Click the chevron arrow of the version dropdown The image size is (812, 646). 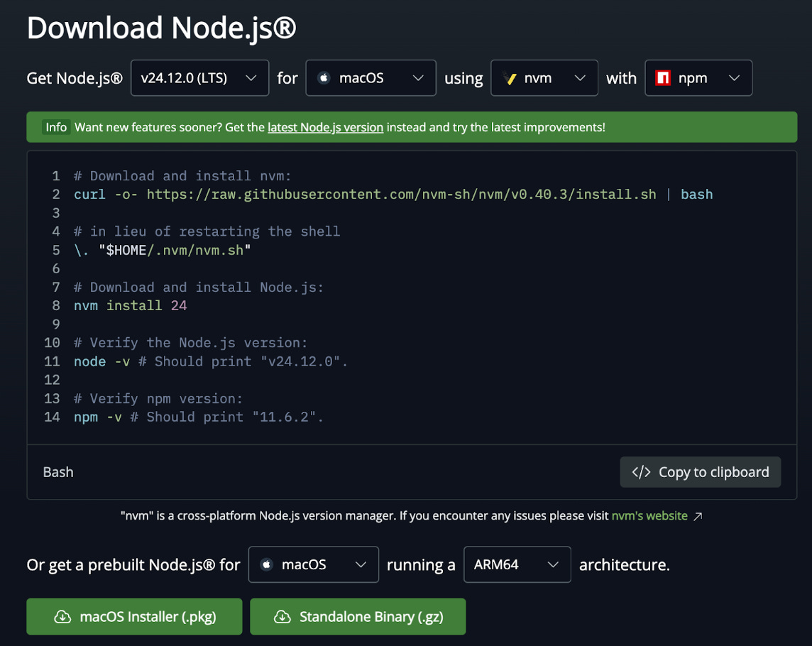tap(251, 77)
